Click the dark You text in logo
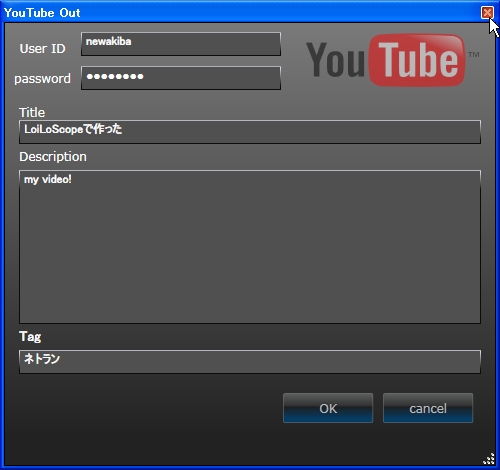Viewport: 500px width, 470px height. 336,60
